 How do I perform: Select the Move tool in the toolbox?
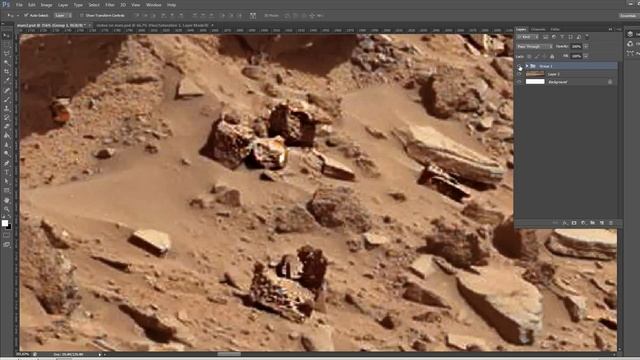(7, 36)
